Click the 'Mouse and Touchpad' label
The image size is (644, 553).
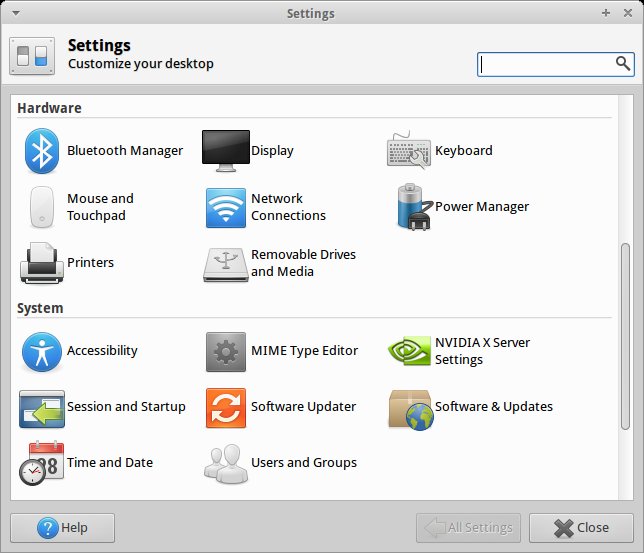click(x=101, y=207)
